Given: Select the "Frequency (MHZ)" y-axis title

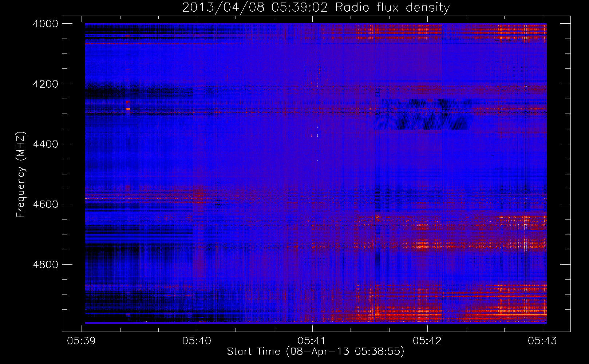Looking at the screenshot, I should [21, 175].
